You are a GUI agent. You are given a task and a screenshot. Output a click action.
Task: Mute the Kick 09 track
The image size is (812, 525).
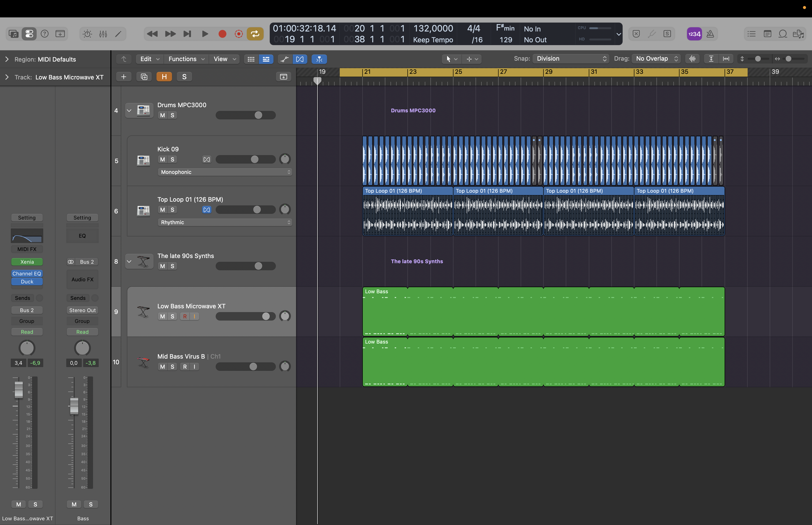[x=163, y=159]
